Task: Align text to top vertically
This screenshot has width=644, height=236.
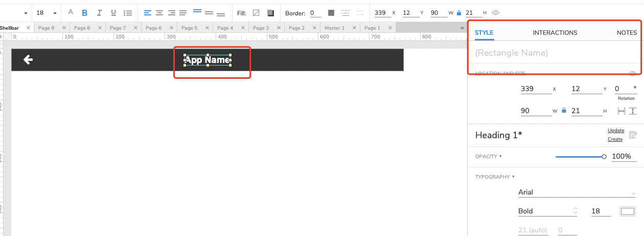Action: [197, 12]
